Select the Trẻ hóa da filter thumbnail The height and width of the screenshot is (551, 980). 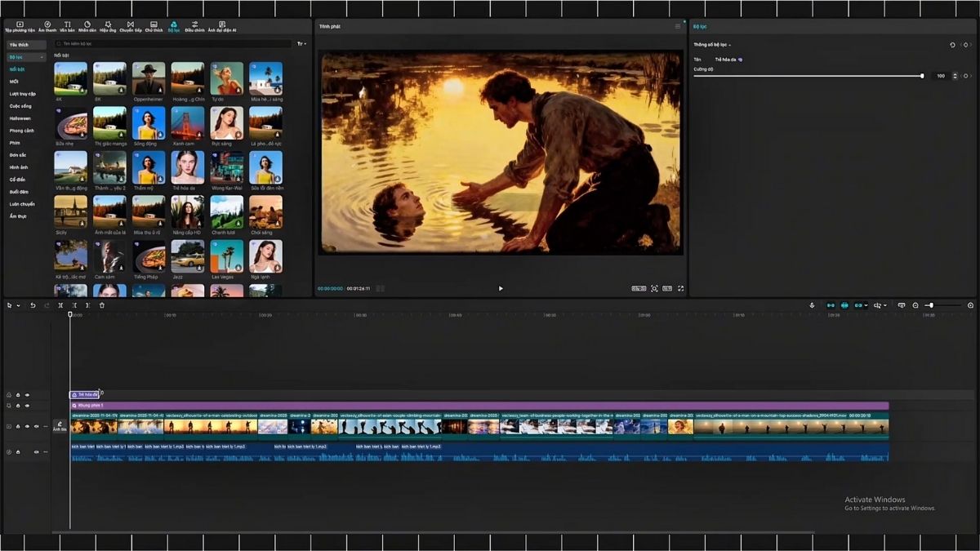(188, 169)
